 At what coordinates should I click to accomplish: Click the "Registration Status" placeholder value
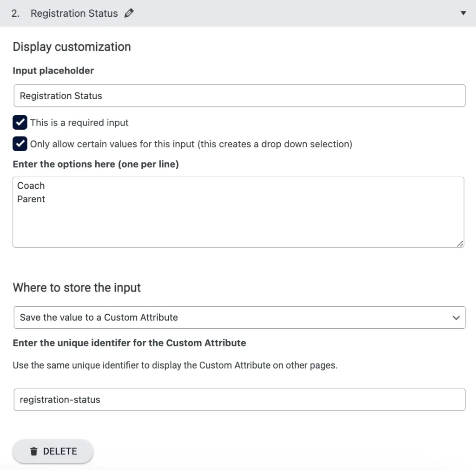[60, 95]
